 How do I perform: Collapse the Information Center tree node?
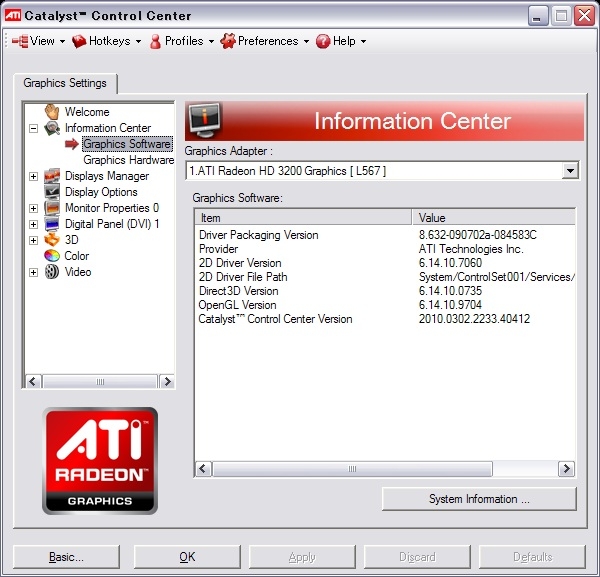(x=34, y=128)
